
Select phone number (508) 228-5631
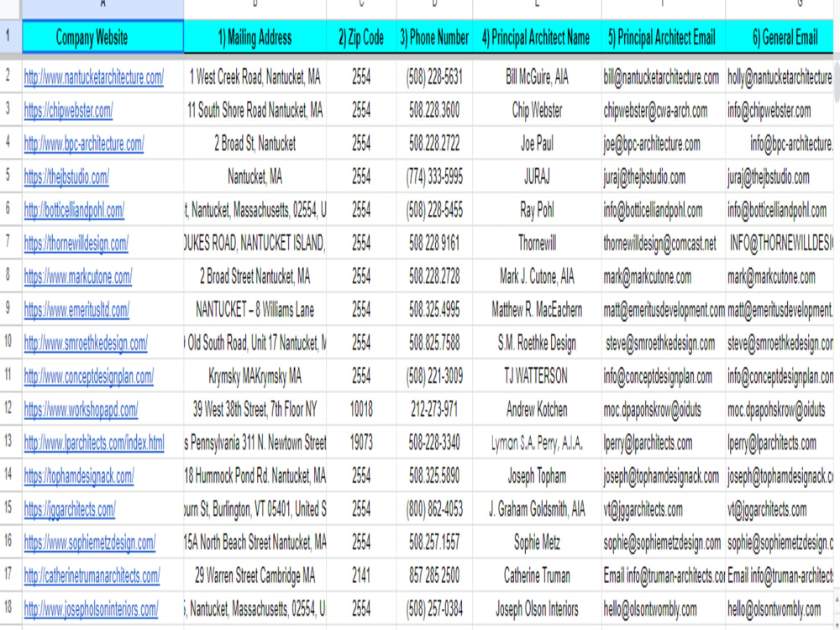(x=434, y=77)
